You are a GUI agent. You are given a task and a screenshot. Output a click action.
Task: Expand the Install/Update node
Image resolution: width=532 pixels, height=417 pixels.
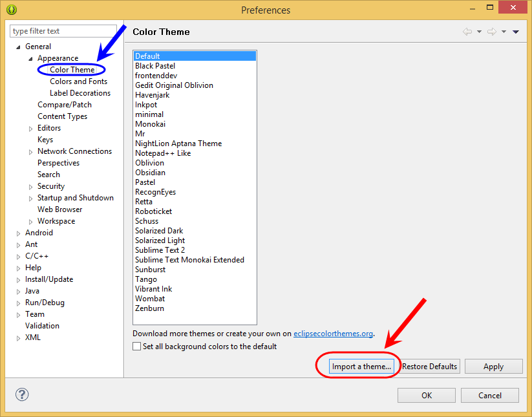point(18,280)
